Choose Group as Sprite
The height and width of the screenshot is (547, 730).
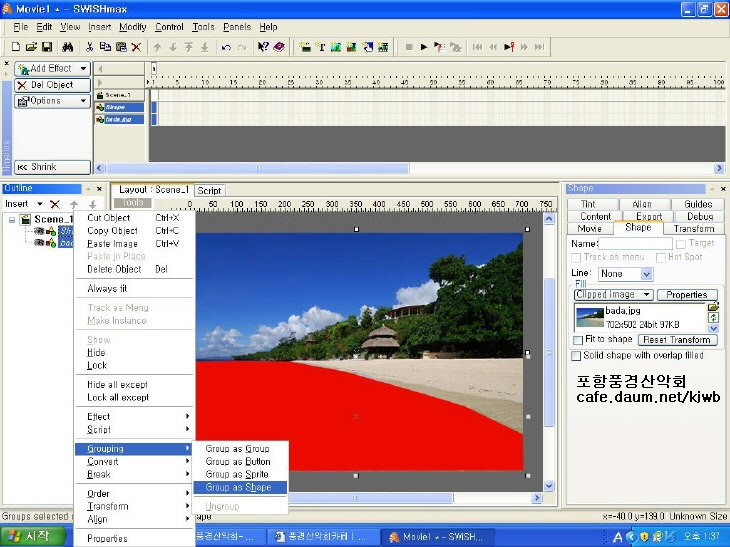240,474
